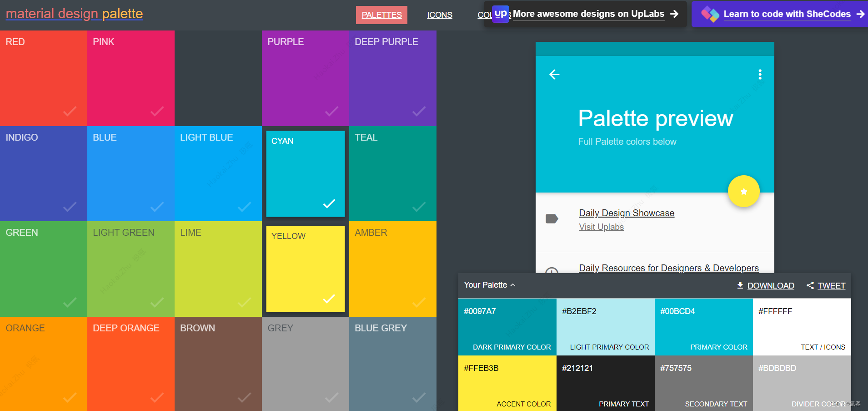
Task: Click the 'Palette preview' heading
Action: [655, 119]
